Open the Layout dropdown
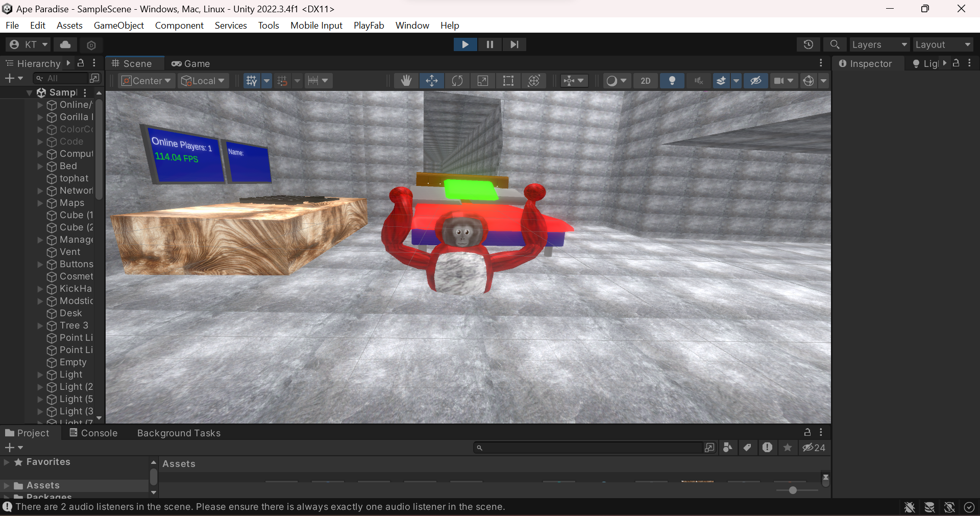 pos(943,44)
